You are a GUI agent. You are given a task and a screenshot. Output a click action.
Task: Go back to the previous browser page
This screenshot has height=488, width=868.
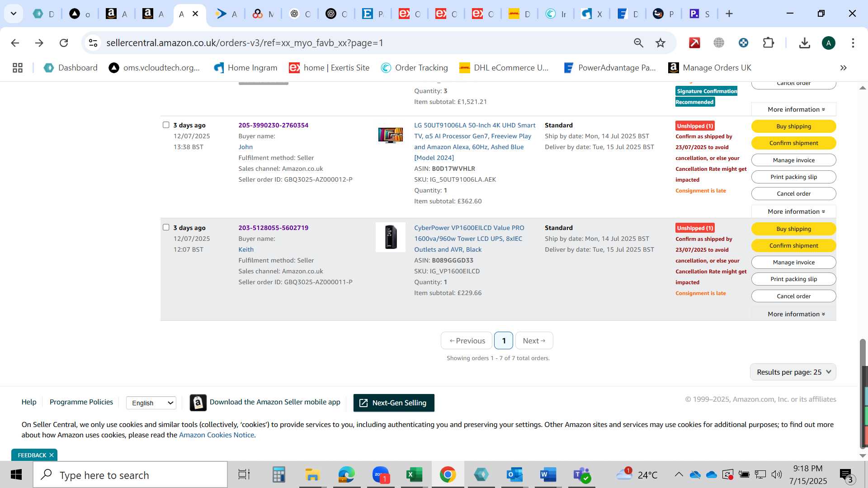[15, 43]
